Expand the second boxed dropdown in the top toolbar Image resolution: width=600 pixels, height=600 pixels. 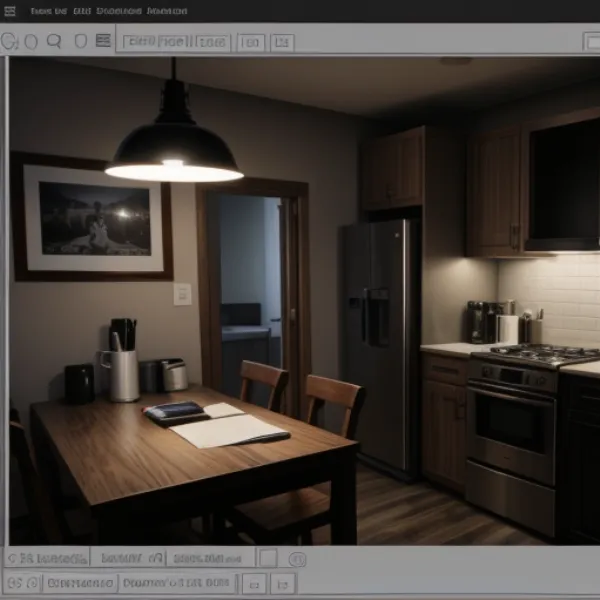click(211, 42)
